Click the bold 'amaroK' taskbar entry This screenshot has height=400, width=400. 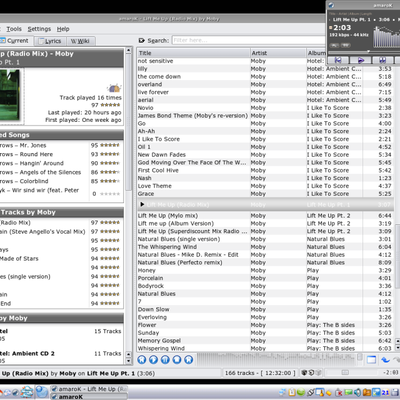click(89, 397)
